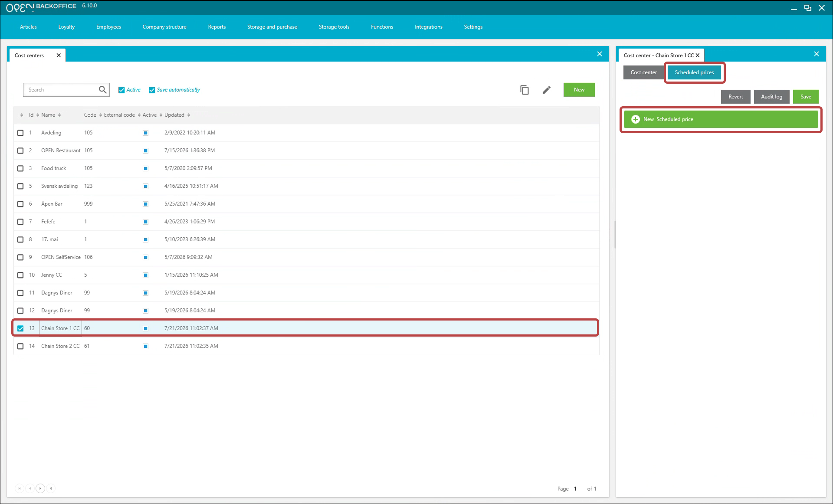Click plus icon in New Scheduled price
833x504 pixels.
click(636, 119)
